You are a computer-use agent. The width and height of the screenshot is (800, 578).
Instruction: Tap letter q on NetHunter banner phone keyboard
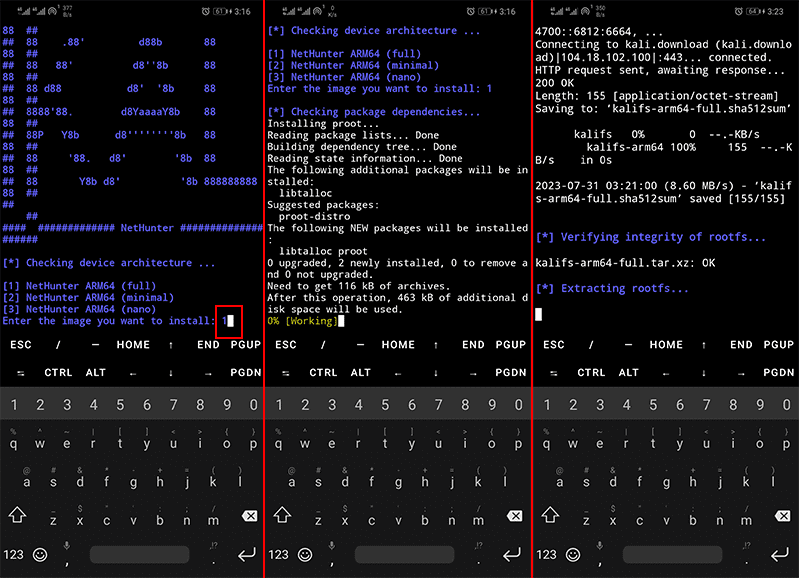13,443
